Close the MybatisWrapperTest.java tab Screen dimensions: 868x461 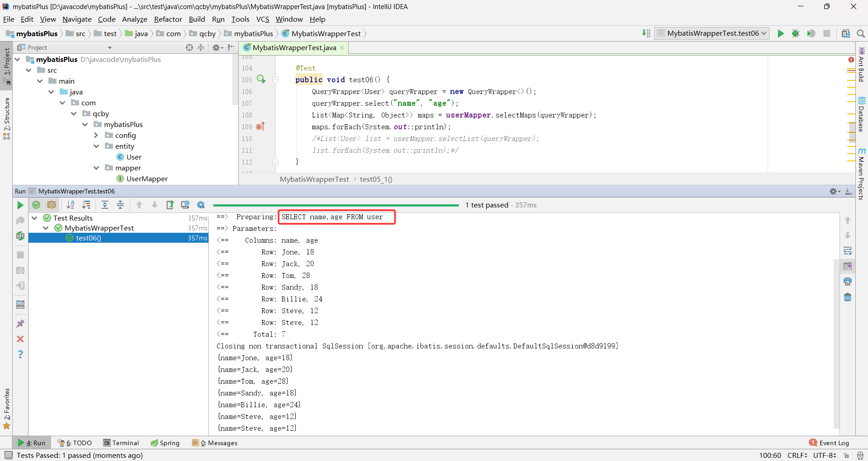tap(342, 47)
